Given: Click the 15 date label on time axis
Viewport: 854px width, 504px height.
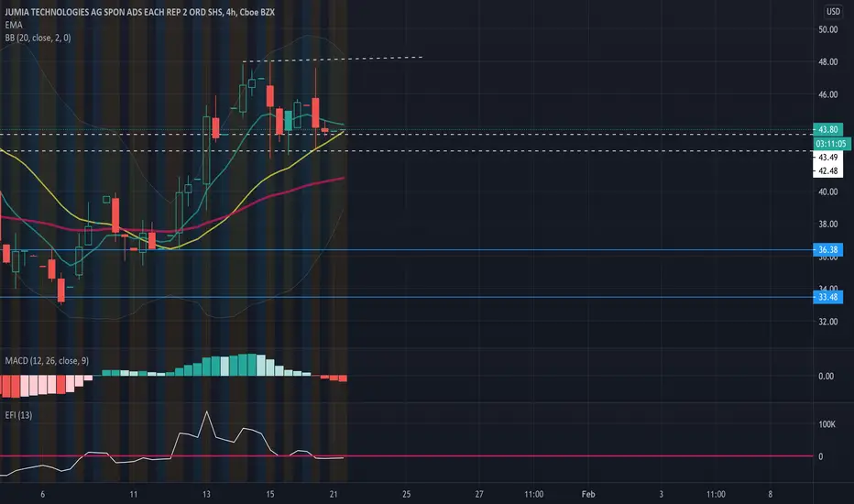Looking at the screenshot, I should 270,494.
